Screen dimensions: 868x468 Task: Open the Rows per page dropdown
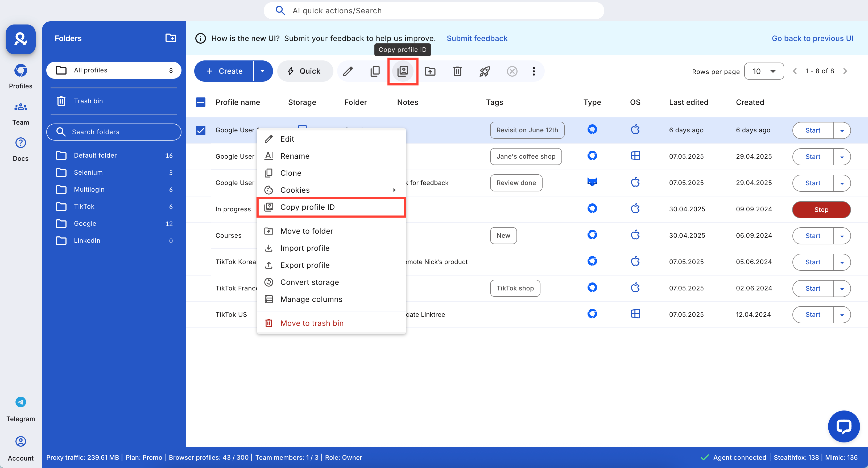[764, 71]
